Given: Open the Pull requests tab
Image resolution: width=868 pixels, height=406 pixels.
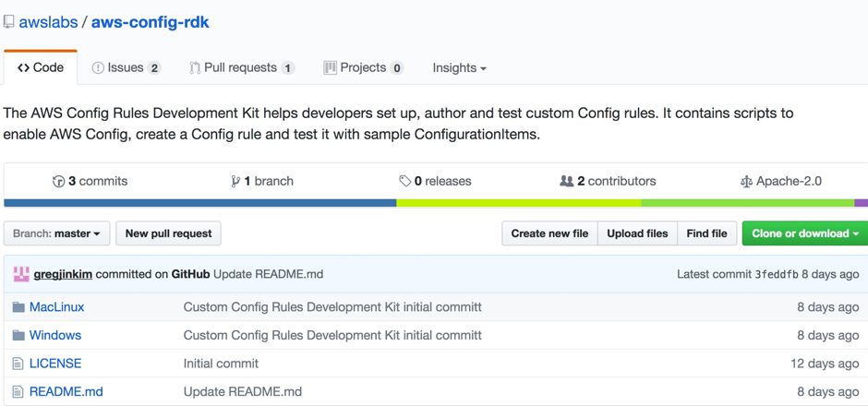Looking at the screenshot, I should (241, 68).
